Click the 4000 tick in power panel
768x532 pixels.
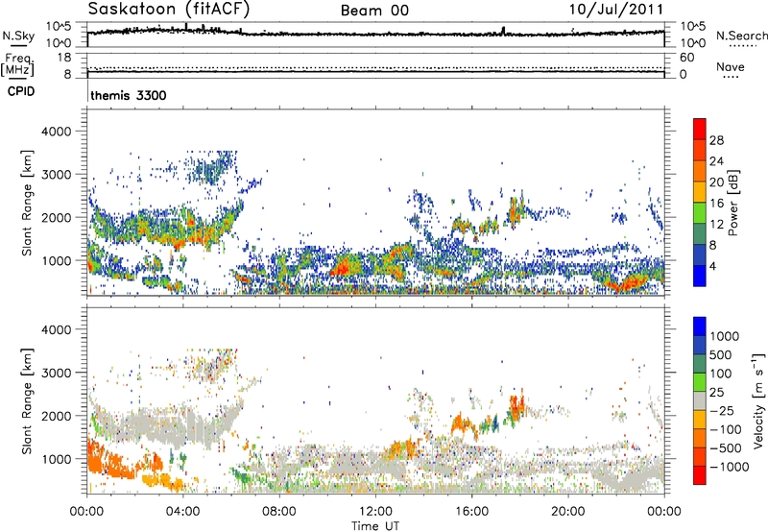[x=56, y=132]
